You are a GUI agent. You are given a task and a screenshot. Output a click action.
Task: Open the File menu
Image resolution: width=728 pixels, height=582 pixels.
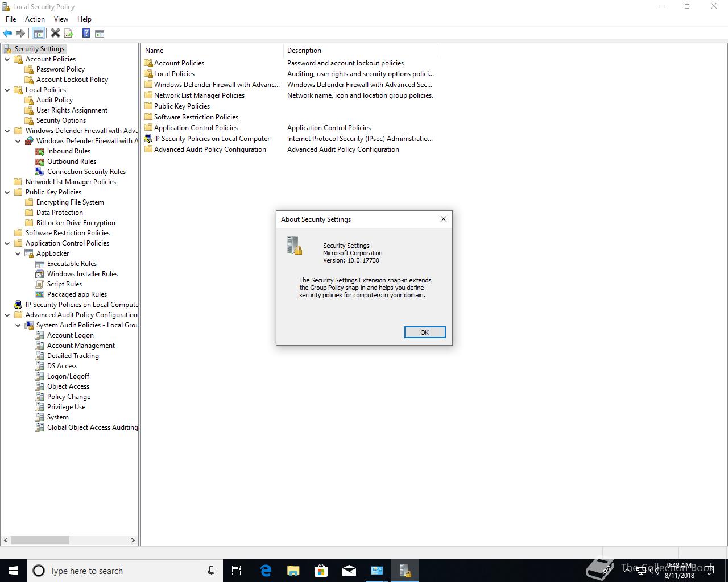click(x=11, y=19)
